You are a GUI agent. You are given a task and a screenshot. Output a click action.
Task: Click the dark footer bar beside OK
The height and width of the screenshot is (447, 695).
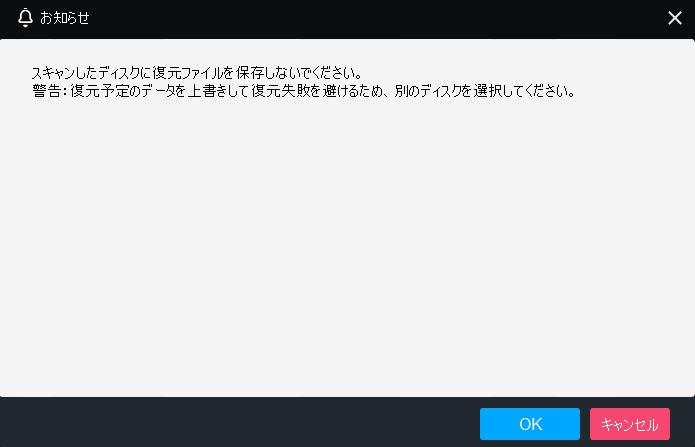coord(239,422)
